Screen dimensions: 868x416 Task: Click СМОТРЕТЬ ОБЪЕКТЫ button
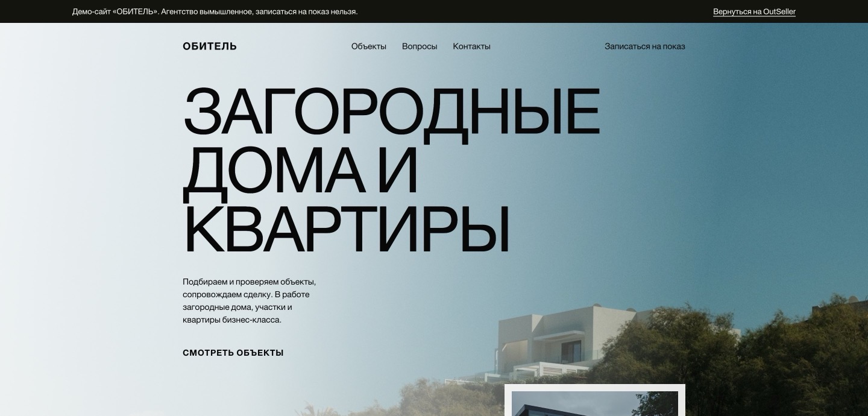pos(233,353)
